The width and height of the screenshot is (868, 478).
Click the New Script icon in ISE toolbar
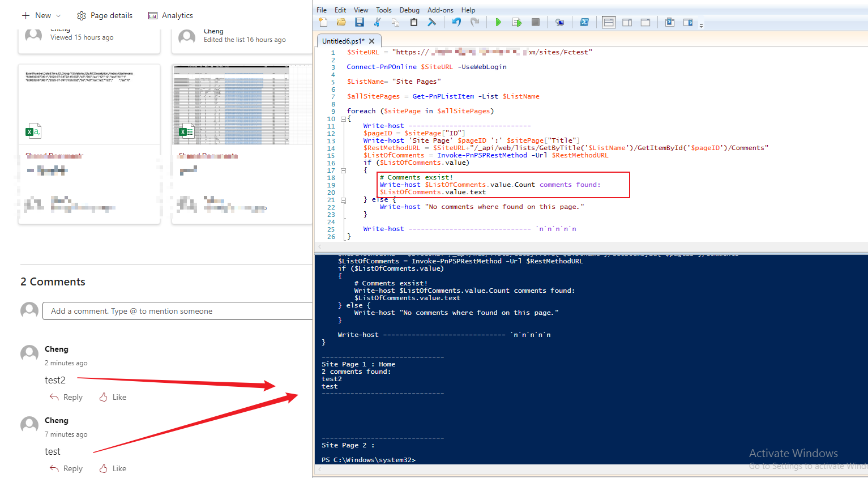(x=323, y=22)
